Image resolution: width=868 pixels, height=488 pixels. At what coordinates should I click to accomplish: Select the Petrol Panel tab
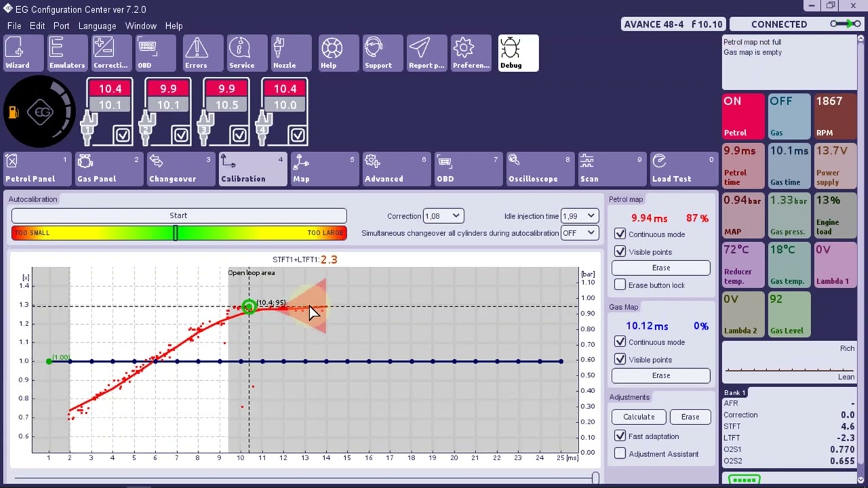(37, 169)
